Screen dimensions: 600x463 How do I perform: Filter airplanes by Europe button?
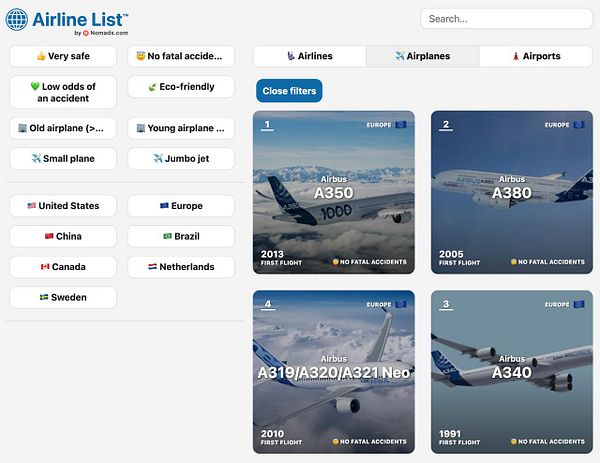[x=181, y=206]
